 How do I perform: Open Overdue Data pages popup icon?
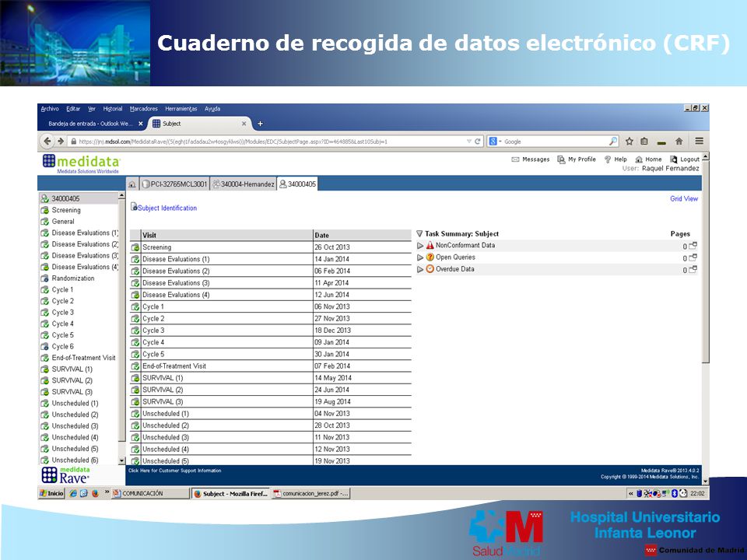click(x=693, y=270)
